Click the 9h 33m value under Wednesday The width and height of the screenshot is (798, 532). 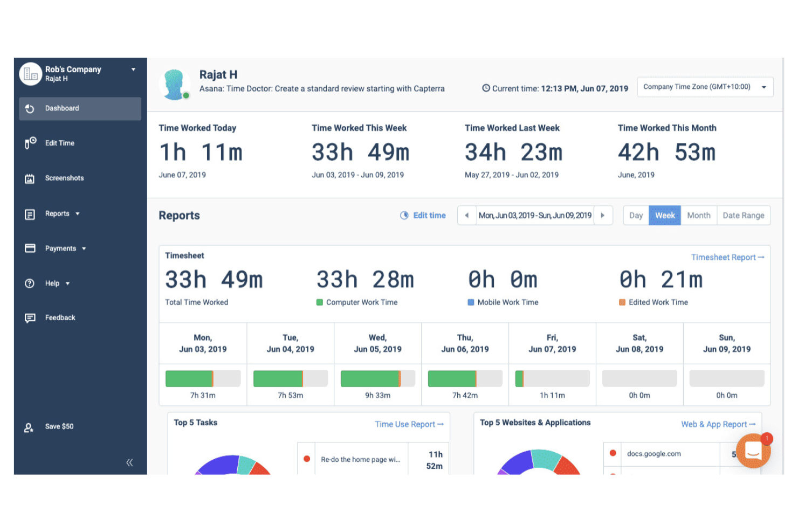(x=378, y=396)
